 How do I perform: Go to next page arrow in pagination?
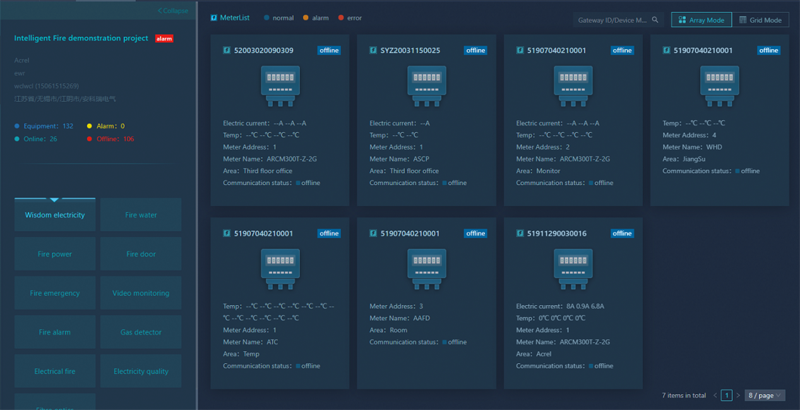[739, 396]
